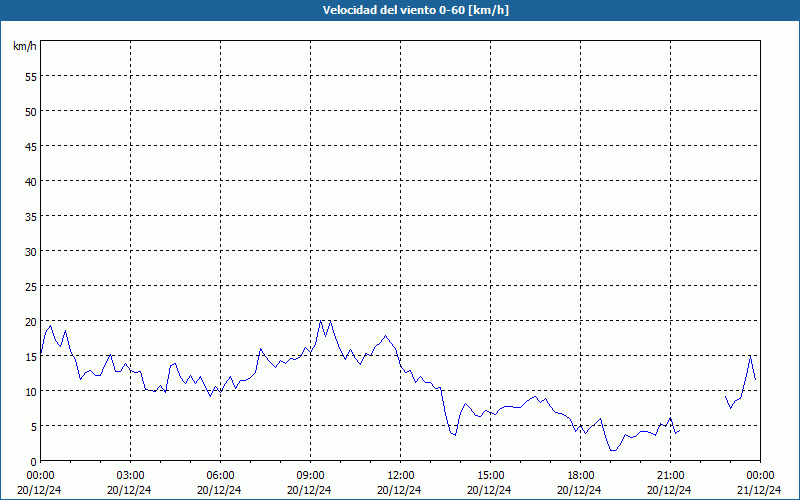Click the 35 value on the y-axis
800x500 pixels.
(x=30, y=216)
